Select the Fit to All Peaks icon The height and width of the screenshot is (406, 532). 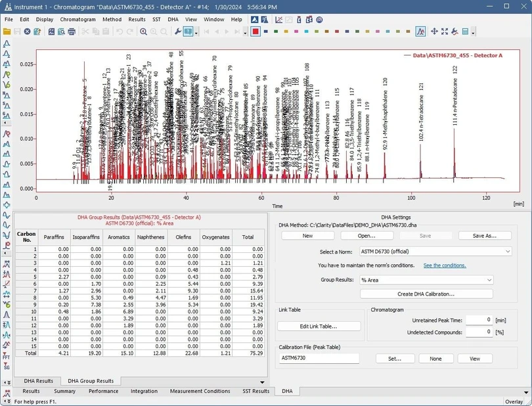[x=443, y=33]
